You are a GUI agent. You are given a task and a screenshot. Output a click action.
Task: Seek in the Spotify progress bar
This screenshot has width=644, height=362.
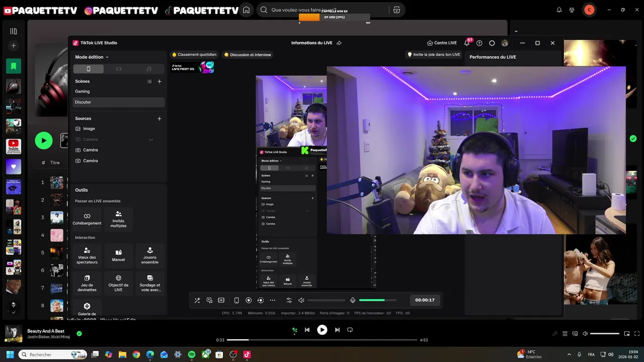[x=322, y=340]
